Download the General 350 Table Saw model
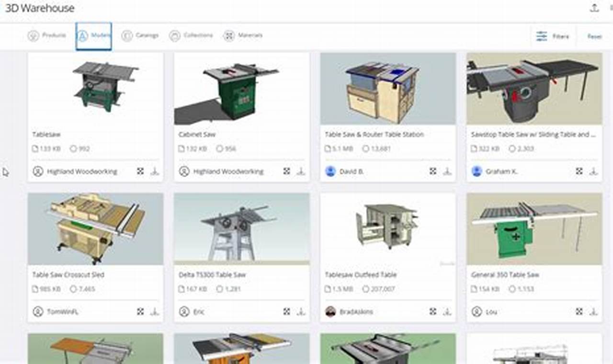 [x=594, y=311]
